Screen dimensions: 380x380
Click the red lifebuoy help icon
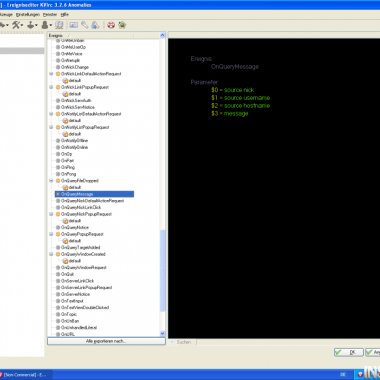click(111, 25)
